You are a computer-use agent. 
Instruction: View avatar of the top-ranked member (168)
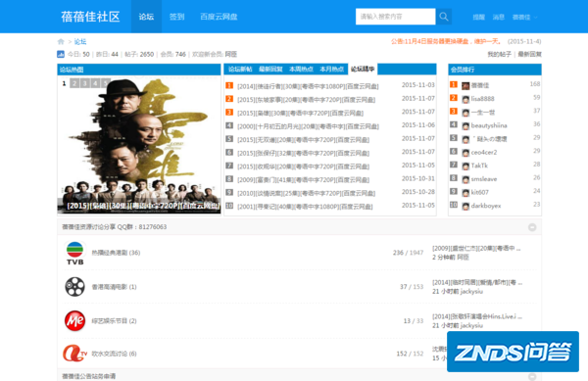[465, 86]
